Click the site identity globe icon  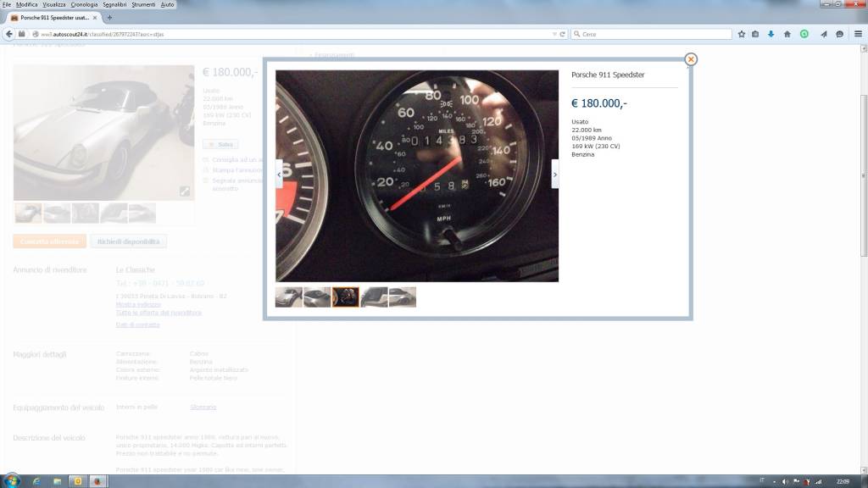[x=36, y=34]
